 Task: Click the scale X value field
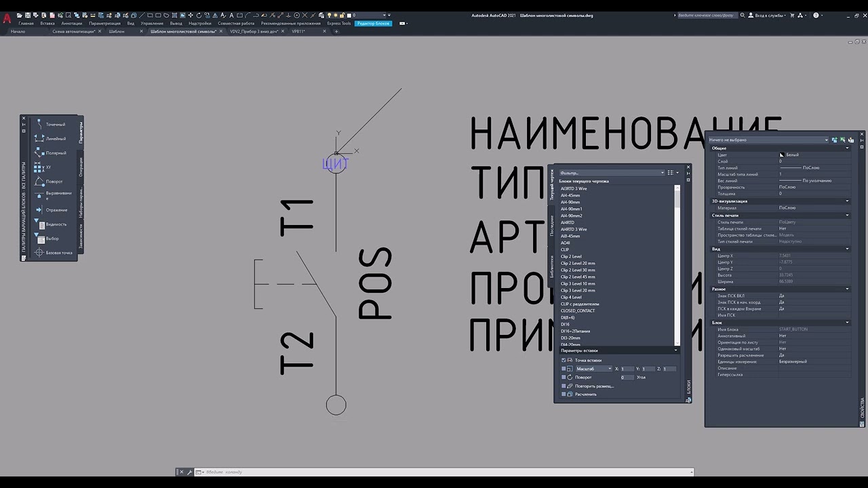[x=627, y=369]
